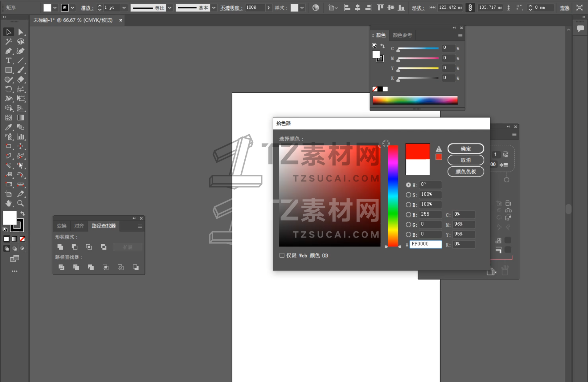Select the Direct Selection tool

pyautogui.click(x=21, y=32)
